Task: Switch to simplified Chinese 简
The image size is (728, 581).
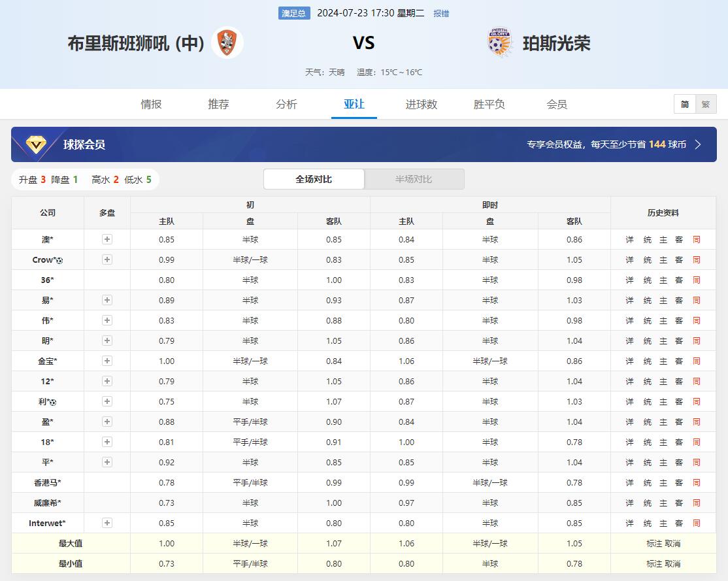Action: (685, 104)
